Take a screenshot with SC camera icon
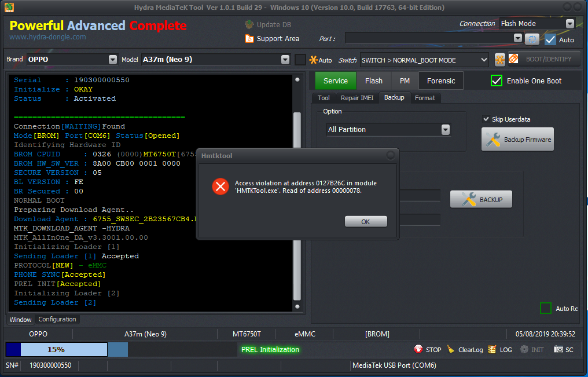 click(558, 349)
